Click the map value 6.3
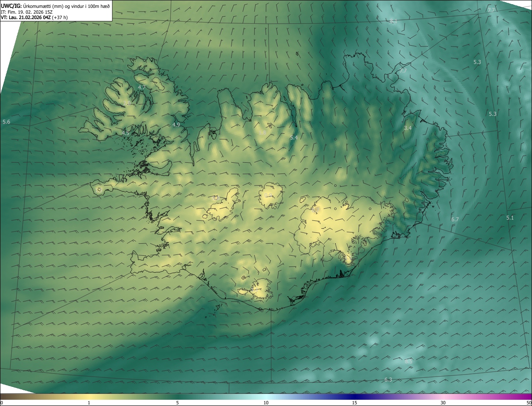 pyautogui.click(x=388, y=379)
